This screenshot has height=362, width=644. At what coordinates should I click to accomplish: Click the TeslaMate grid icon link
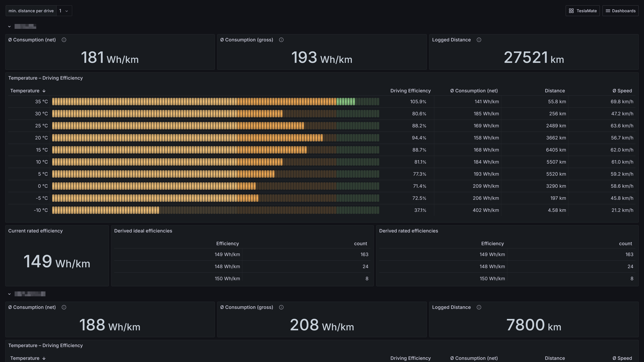pos(582,11)
